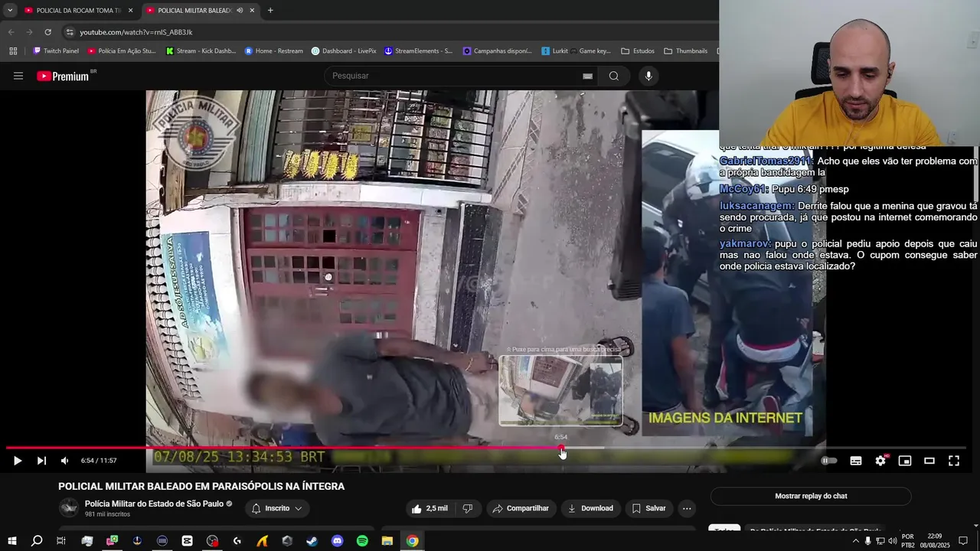Open Spotify from the taskbar

pos(362,541)
